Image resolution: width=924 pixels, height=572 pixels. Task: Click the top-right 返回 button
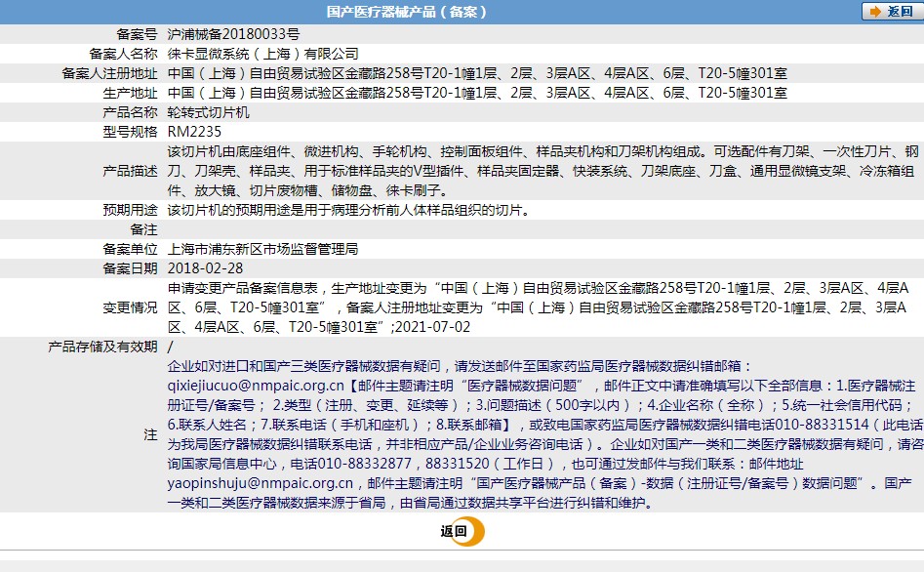[892, 11]
